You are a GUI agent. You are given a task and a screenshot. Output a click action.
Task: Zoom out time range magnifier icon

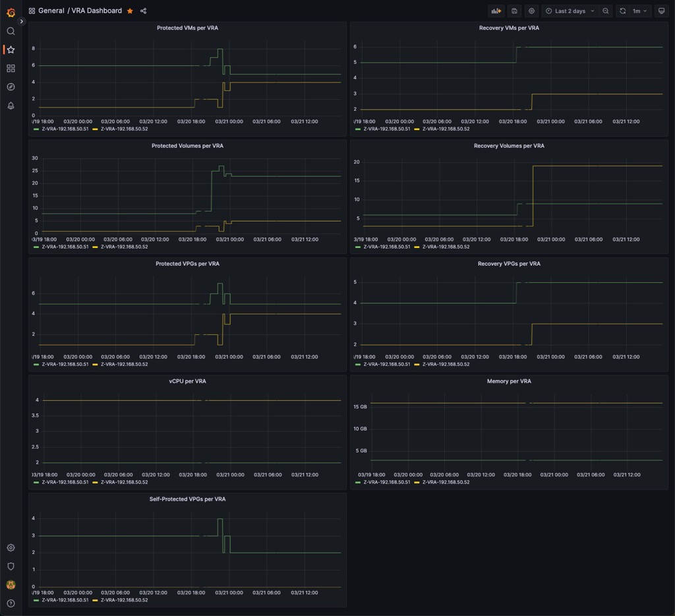[x=606, y=11]
